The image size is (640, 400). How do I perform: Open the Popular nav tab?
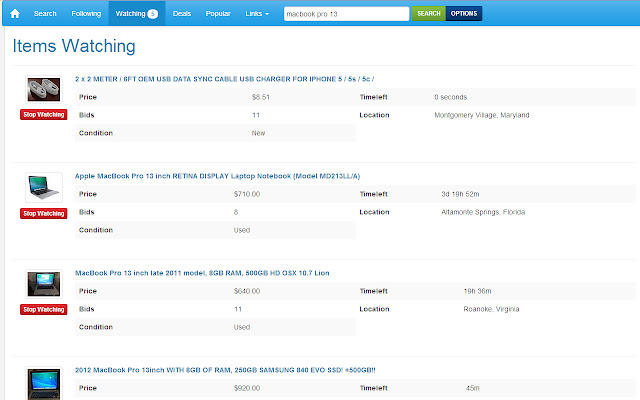click(x=218, y=13)
